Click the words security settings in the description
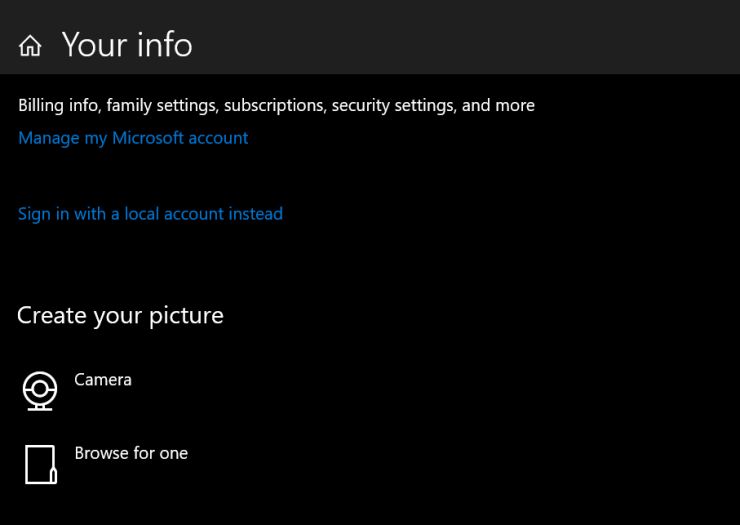The image size is (740, 525). 394,105
